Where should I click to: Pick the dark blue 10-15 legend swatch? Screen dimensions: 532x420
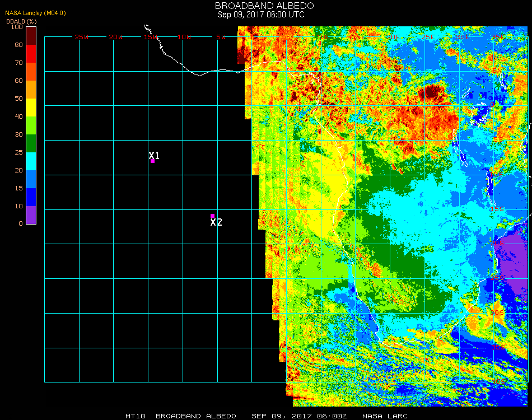click(x=31, y=197)
